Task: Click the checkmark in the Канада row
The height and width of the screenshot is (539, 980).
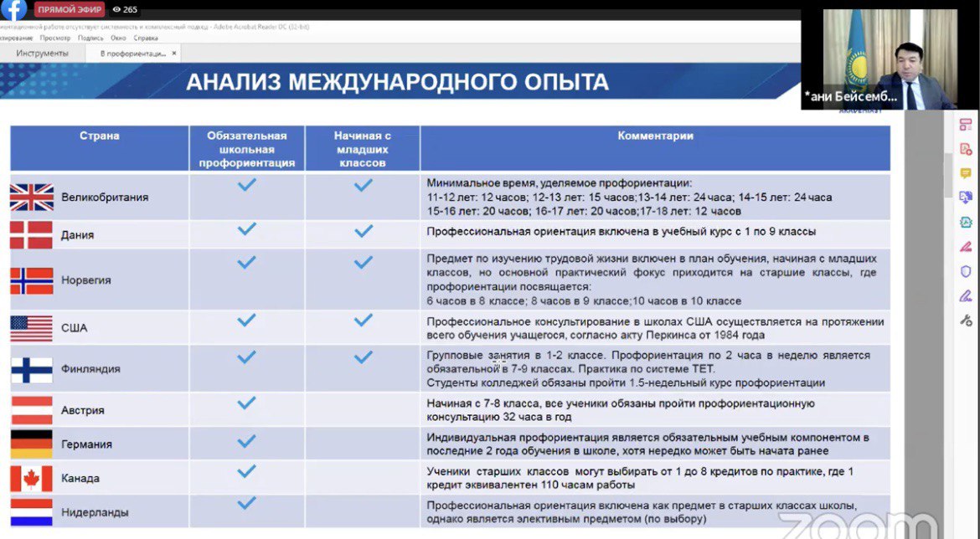Action: click(x=247, y=471)
